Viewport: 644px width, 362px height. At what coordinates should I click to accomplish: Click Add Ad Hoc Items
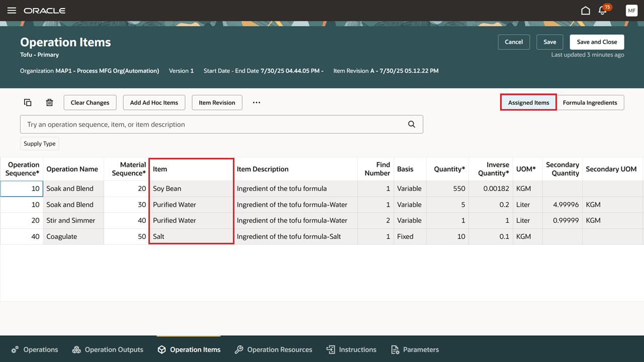154,103
